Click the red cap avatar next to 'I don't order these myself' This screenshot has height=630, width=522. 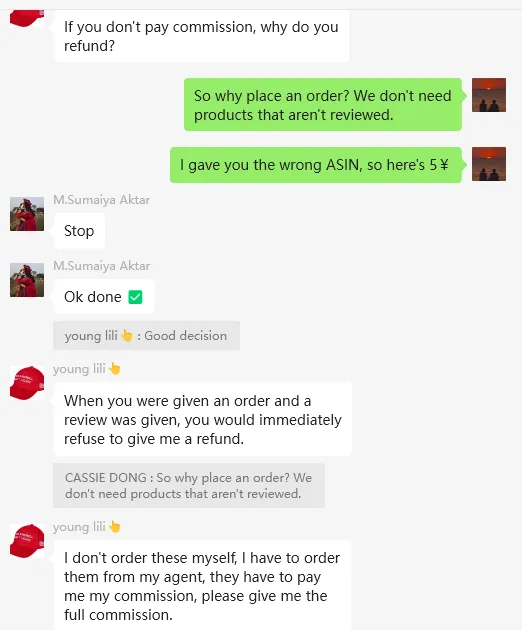(x=27, y=541)
